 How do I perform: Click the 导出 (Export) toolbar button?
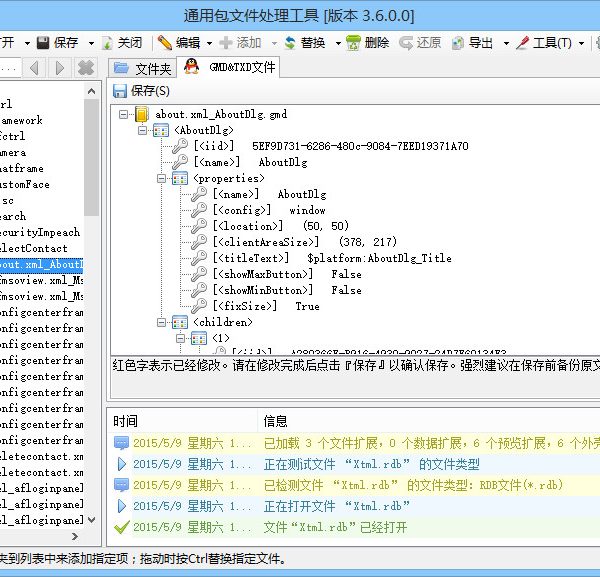[472, 43]
